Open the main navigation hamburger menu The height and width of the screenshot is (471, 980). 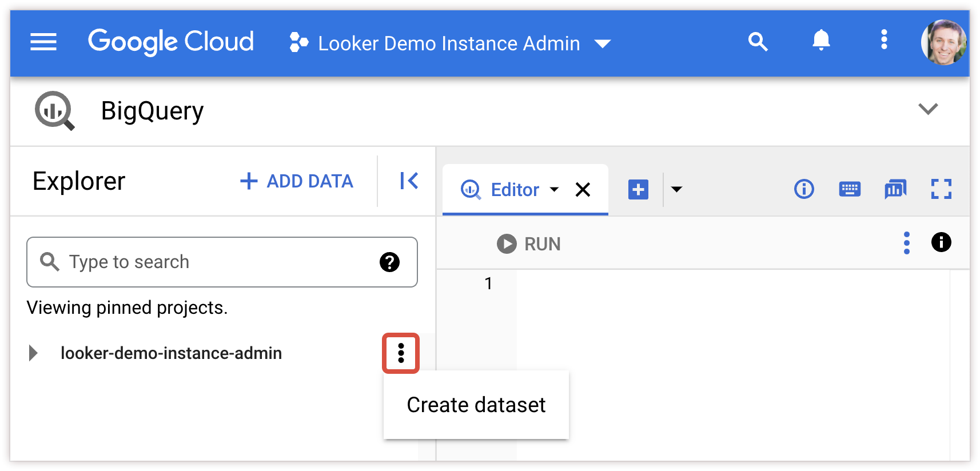(43, 42)
